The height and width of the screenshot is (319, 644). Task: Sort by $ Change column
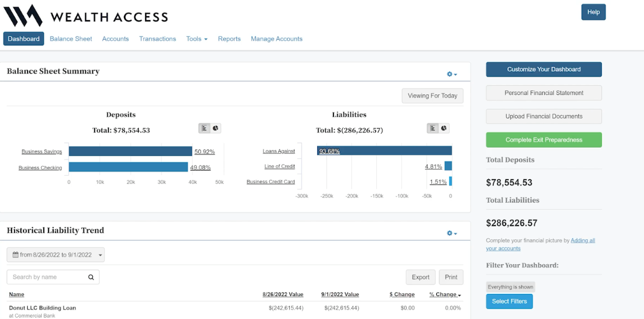click(x=402, y=295)
